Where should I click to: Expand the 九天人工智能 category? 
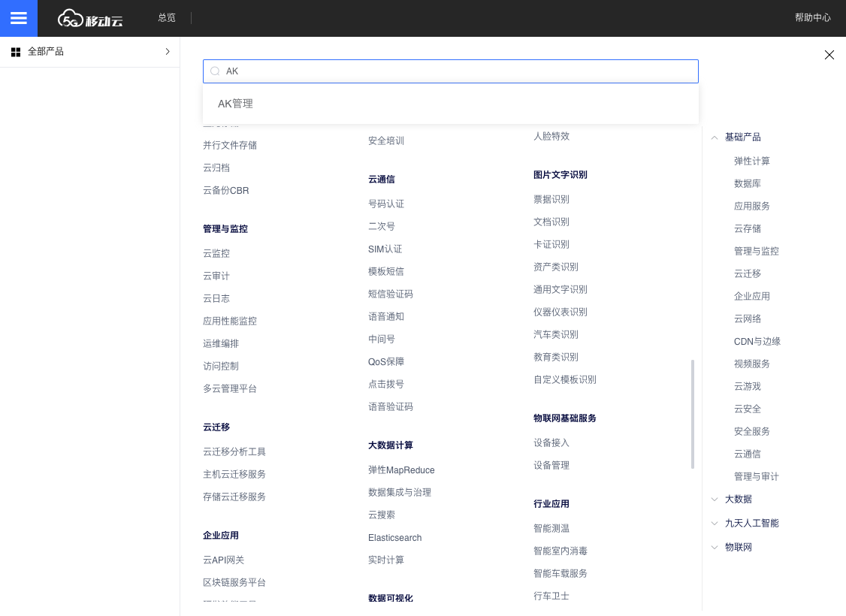pos(715,524)
